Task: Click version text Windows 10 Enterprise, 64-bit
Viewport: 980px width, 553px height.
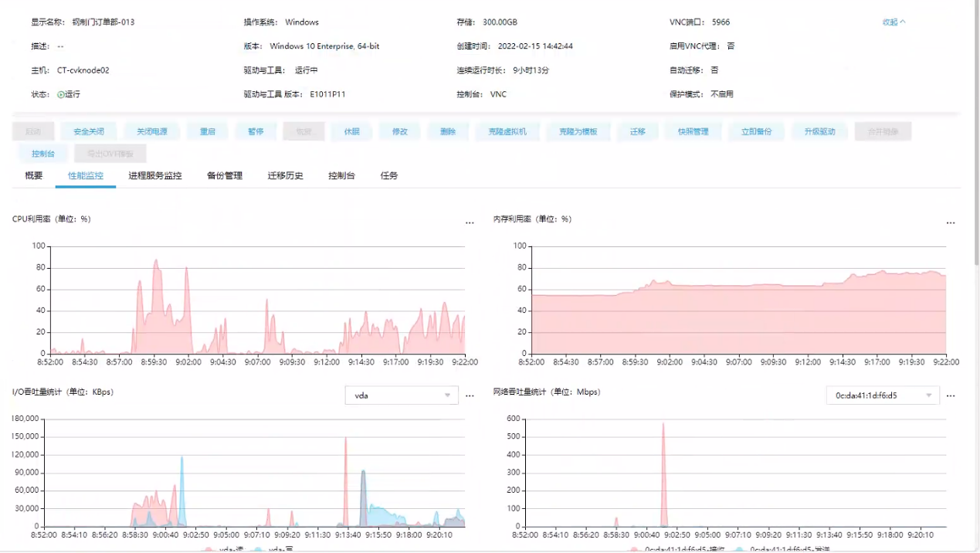Action: point(324,46)
